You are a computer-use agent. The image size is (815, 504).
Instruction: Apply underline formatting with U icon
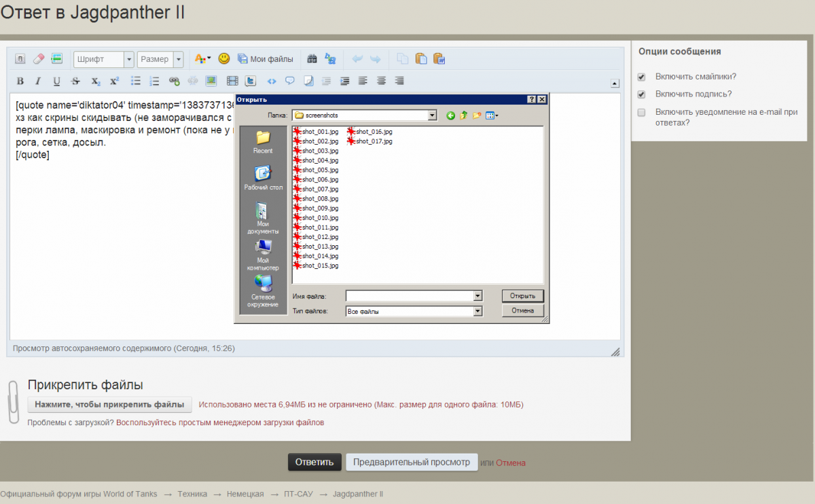tap(56, 81)
